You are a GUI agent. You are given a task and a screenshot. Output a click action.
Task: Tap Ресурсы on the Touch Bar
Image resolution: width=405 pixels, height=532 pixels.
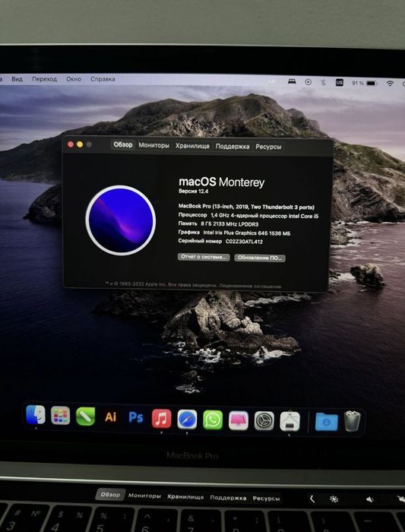coord(266,499)
